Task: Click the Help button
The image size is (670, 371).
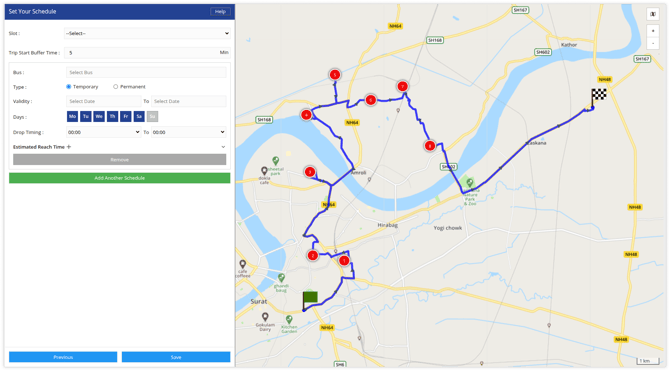Action: [x=220, y=12]
